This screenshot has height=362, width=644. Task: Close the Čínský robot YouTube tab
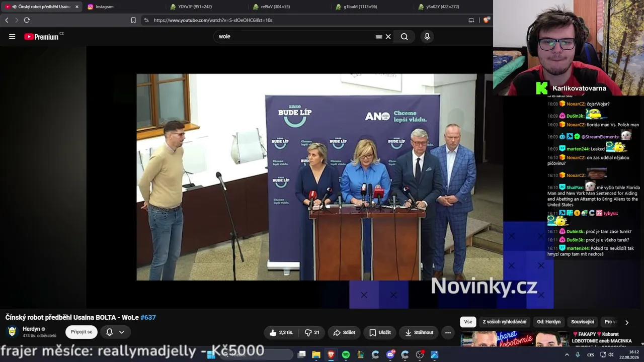(77, 7)
